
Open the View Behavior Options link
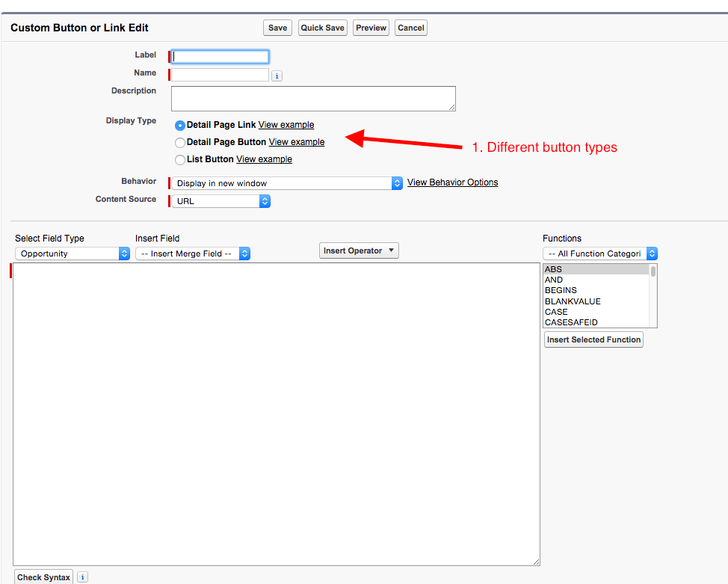coord(453,182)
